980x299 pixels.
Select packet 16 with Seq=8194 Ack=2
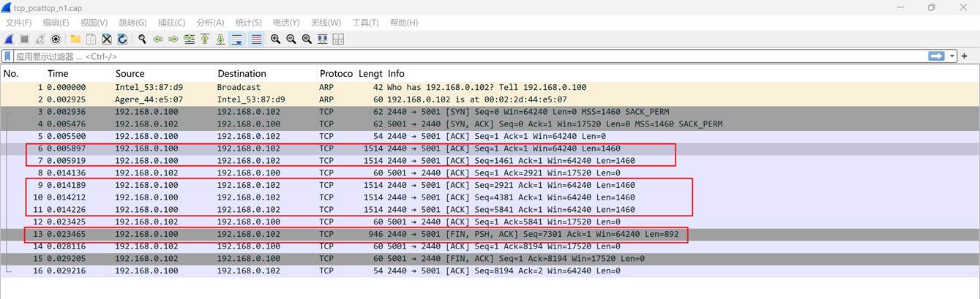(489, 270)
